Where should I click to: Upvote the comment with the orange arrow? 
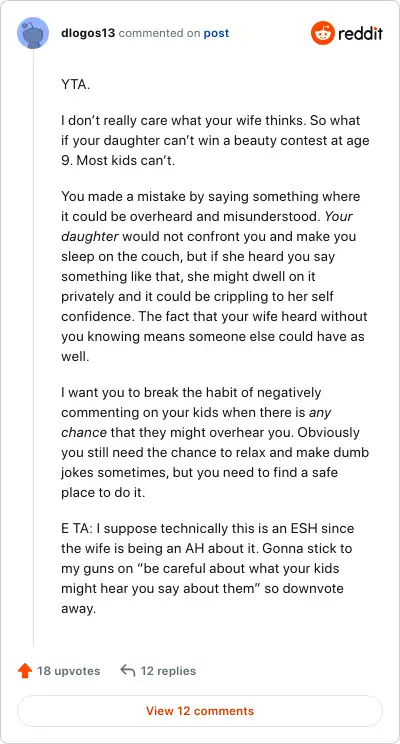[25, 671]
